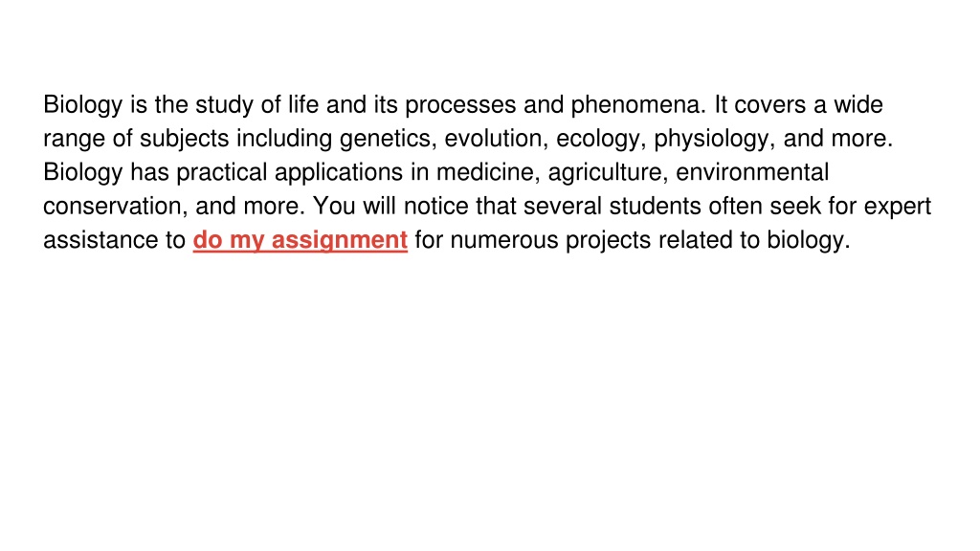
Task: Click the word 'processes' in first line
Action: [x=460, y=105]
